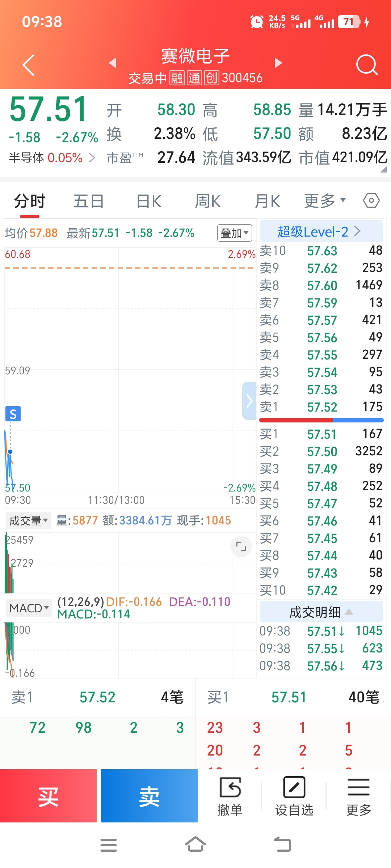Tap Android home navigation button
Screen dimensions: 391x868
click(x=195, y=844)
